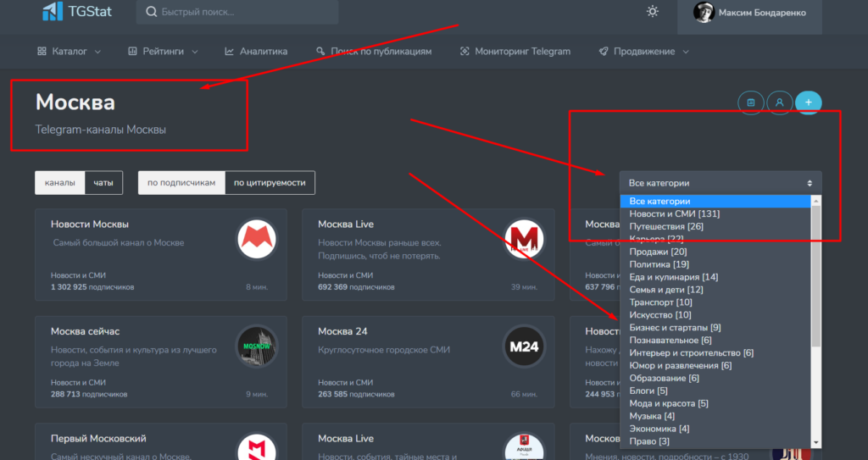Viewport: 868px width, 460px height.
Task: Click Каталог grid icon
Action: coord(42,52)
